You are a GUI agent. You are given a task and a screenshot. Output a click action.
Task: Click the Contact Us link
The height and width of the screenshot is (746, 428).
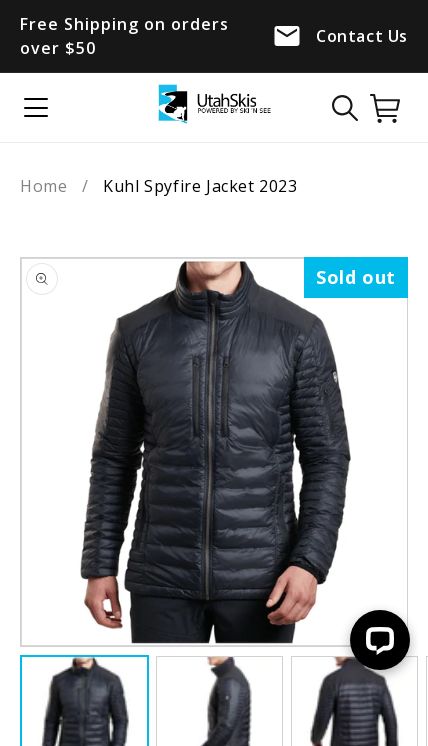pos(361,36)
